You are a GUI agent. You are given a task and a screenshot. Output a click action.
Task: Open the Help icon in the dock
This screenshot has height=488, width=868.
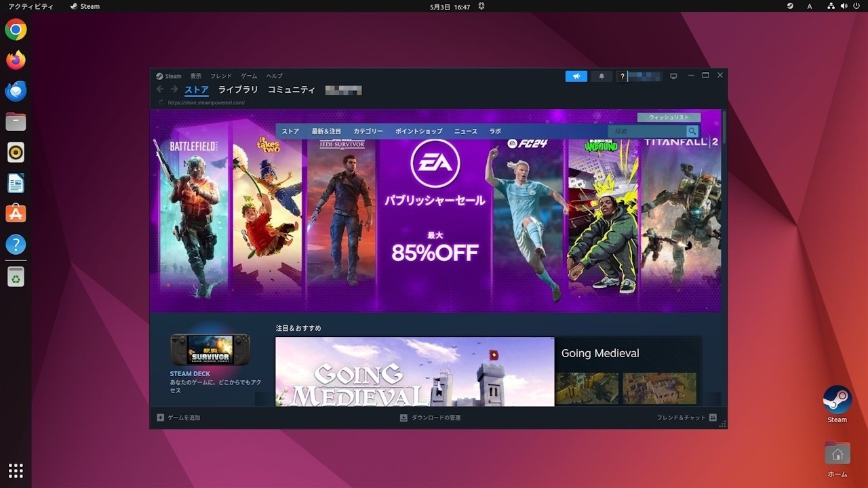coord(16,245)
